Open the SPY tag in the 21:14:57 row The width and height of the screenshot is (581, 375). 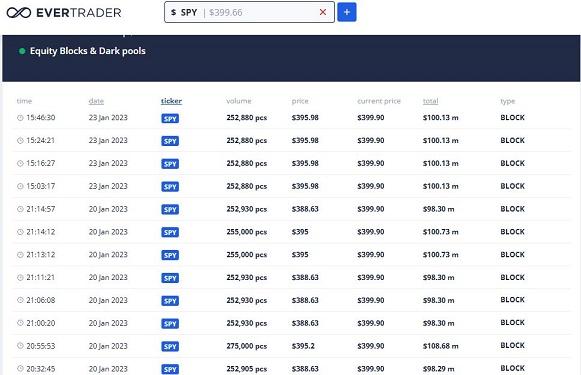(170, 210)
